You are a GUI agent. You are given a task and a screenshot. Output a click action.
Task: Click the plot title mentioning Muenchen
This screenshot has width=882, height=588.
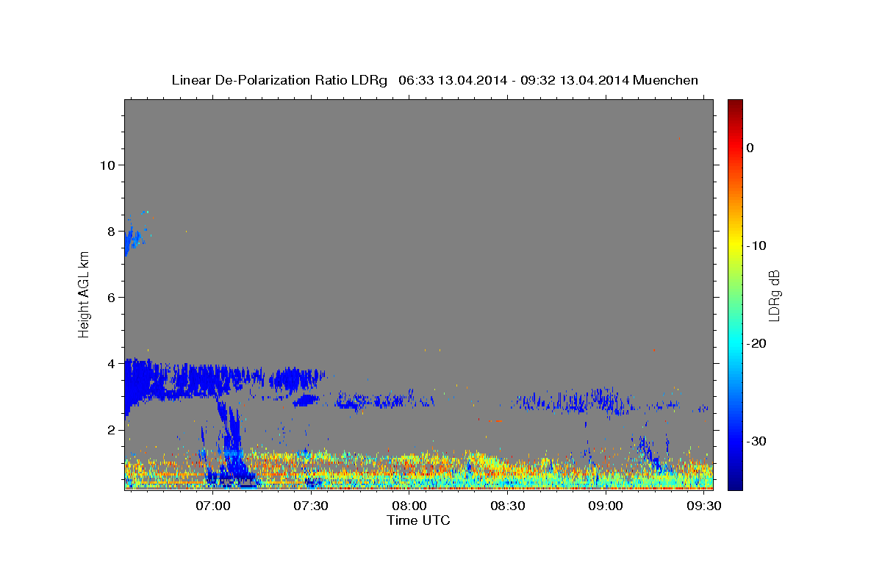[x=435, y=80]
